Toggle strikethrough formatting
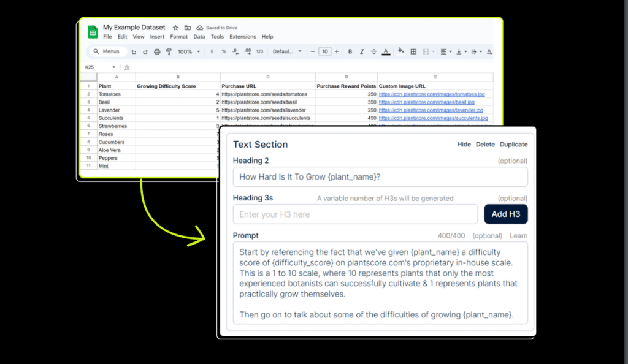 pos(373,52)
